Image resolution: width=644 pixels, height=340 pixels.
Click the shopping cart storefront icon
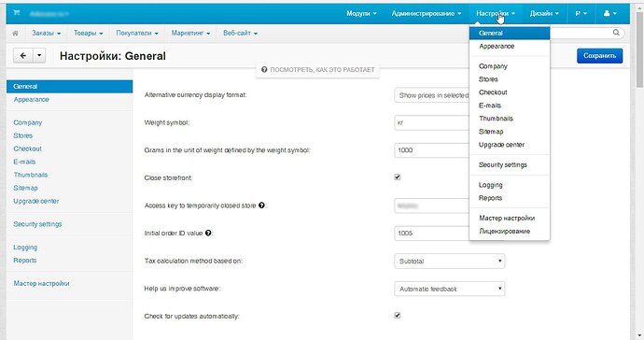pos(17,13)
